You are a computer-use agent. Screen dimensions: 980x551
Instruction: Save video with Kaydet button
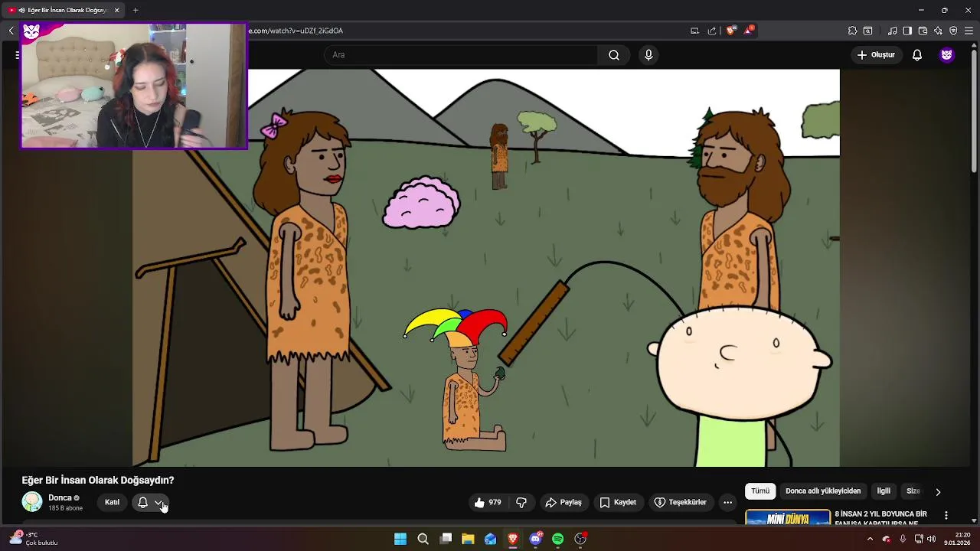coord(618,502)
